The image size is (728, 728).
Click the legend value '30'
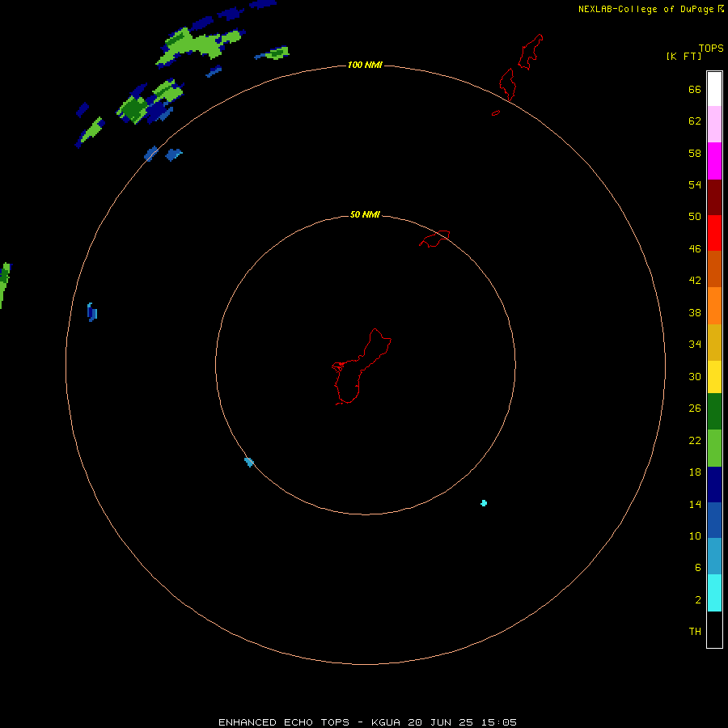tap(695, 376)
